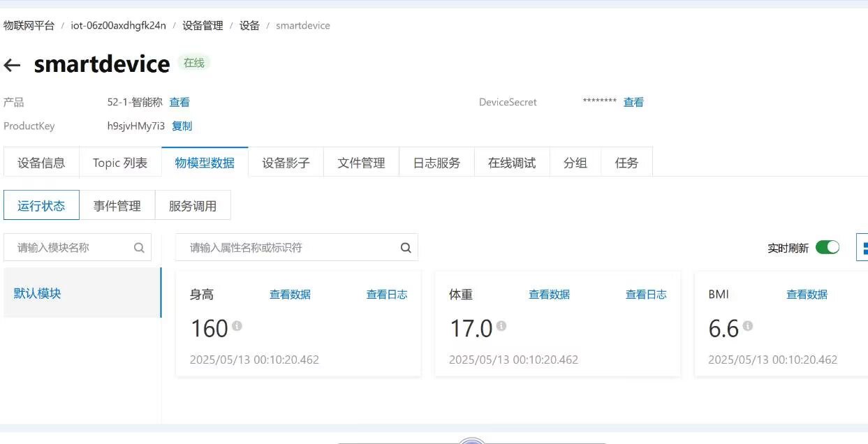Click the module name search magnifier icon

[x=139, y=247]
